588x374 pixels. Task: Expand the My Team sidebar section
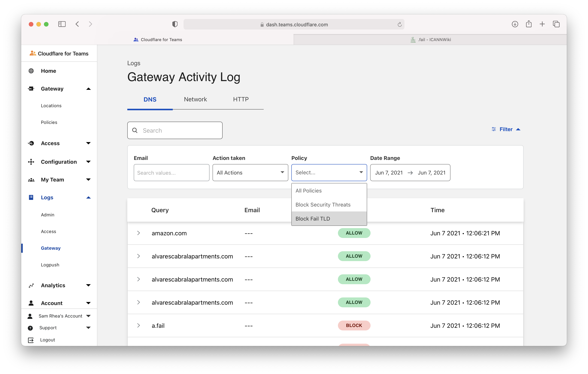(x=88, y=180)
